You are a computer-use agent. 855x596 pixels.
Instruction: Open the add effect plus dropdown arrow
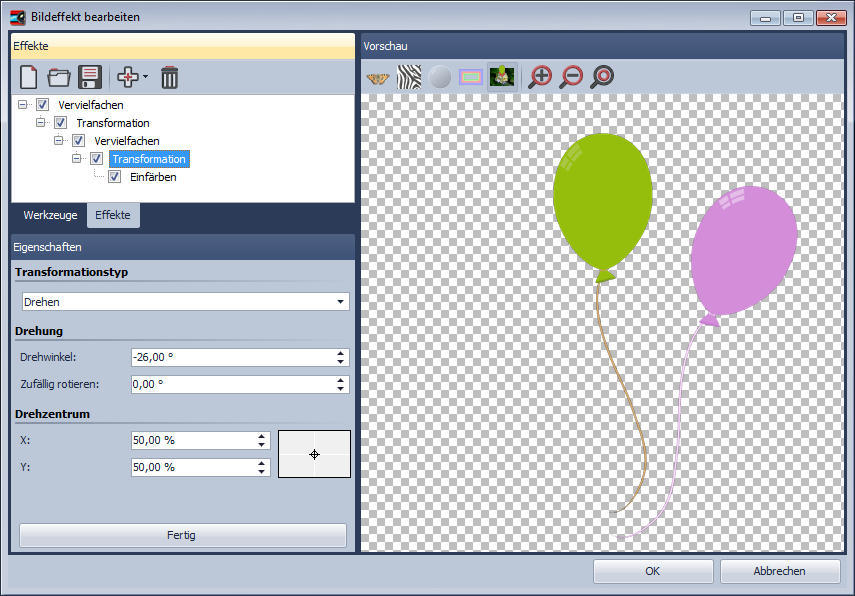146,77
